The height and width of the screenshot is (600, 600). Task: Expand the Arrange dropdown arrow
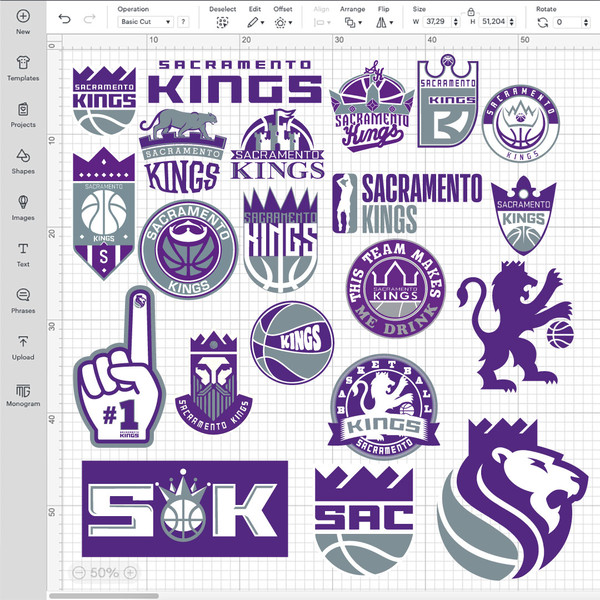pos(360,23)
